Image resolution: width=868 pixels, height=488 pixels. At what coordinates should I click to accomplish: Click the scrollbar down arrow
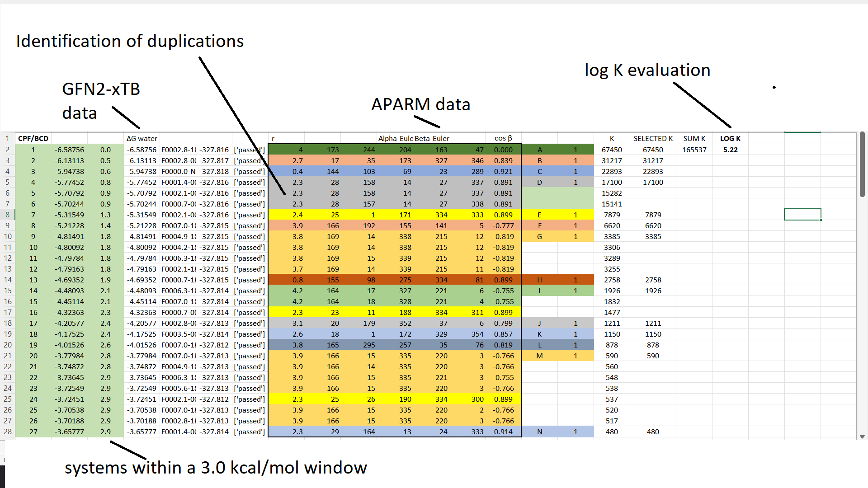pyautogui.click(x=862, y=437)
